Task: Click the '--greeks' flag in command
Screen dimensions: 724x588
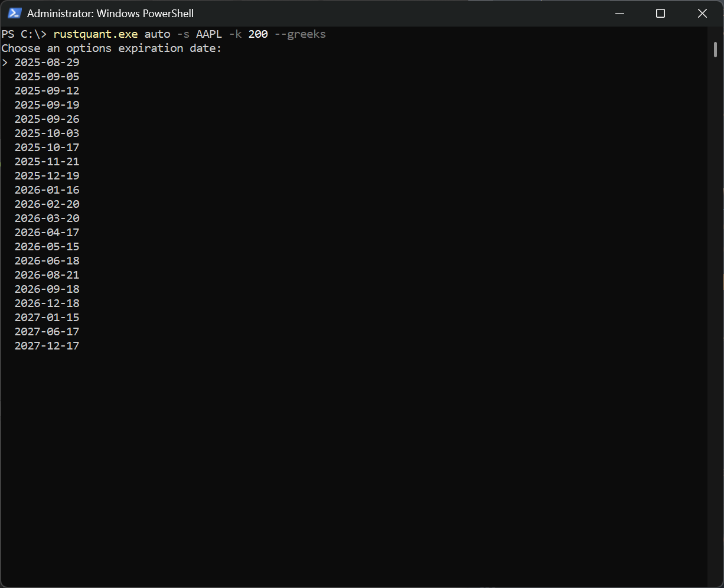Action: pos(300,34)
